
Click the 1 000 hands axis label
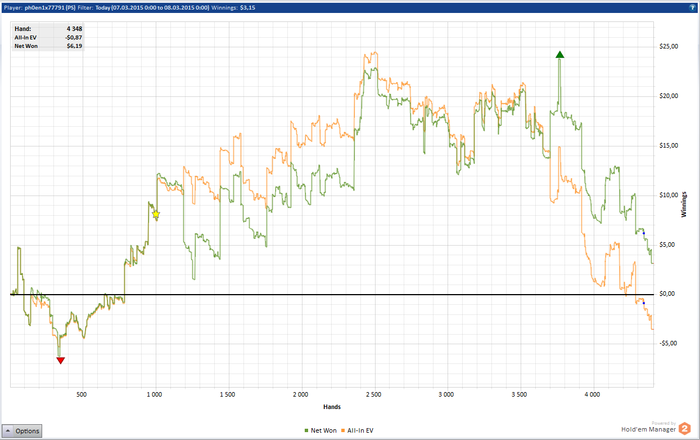[x=154, y=394]
